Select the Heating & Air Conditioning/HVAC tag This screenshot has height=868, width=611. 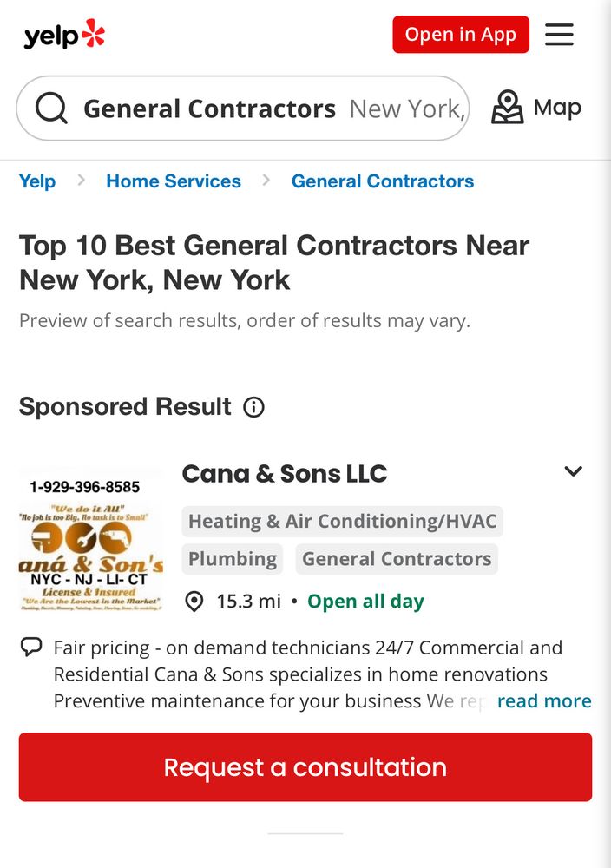click(x=343, y=522)
